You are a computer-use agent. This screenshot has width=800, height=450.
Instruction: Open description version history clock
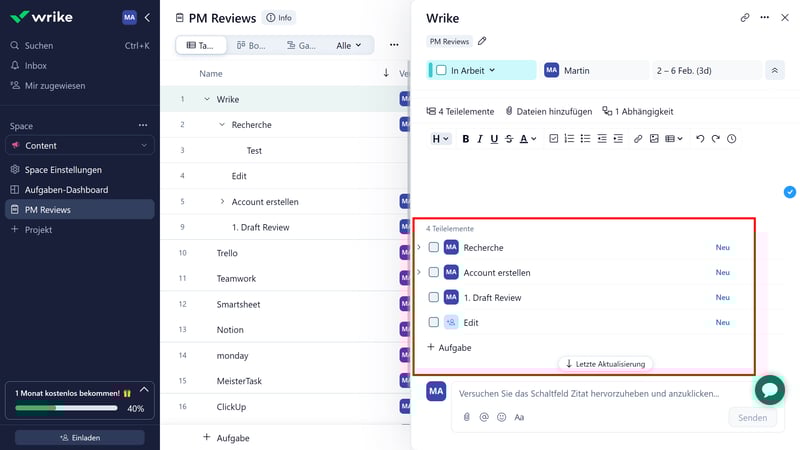pos(732,139)
